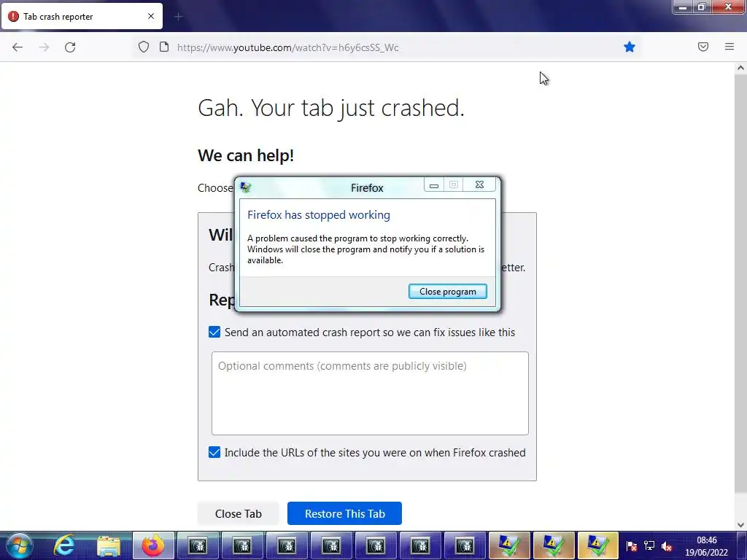The image size is (747, 560).
Task: Open the tracking protection shield icon
Action: (x=144, y=47)
